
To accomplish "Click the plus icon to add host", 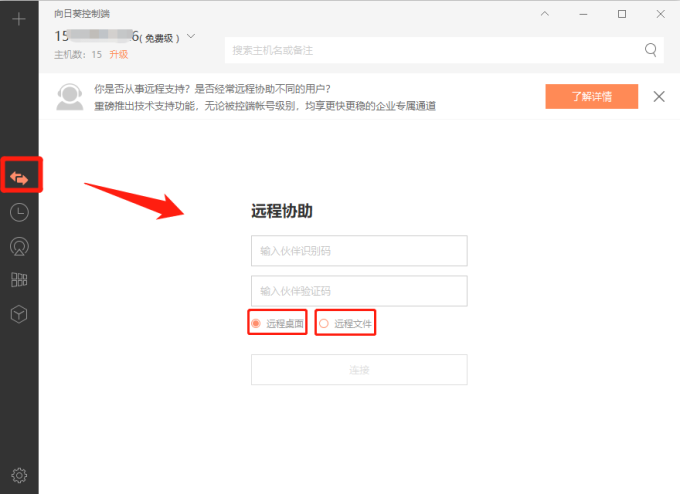I will (19, 20).
